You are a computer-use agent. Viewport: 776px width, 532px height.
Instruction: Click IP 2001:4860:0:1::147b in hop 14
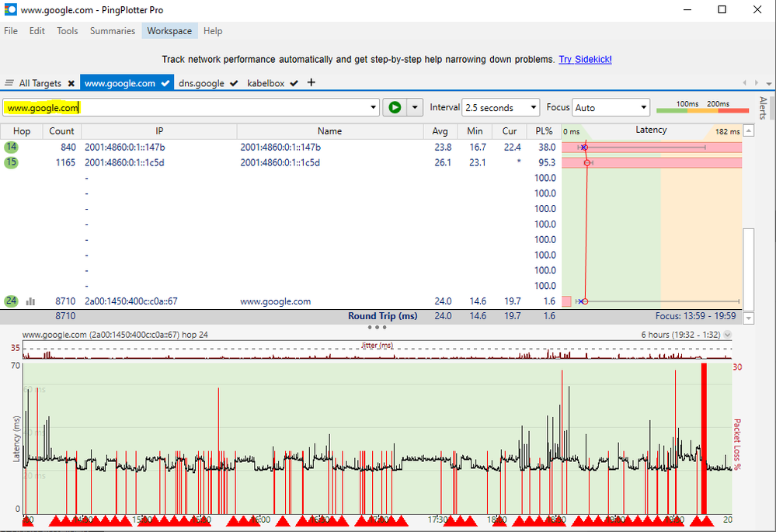point(125,147)
